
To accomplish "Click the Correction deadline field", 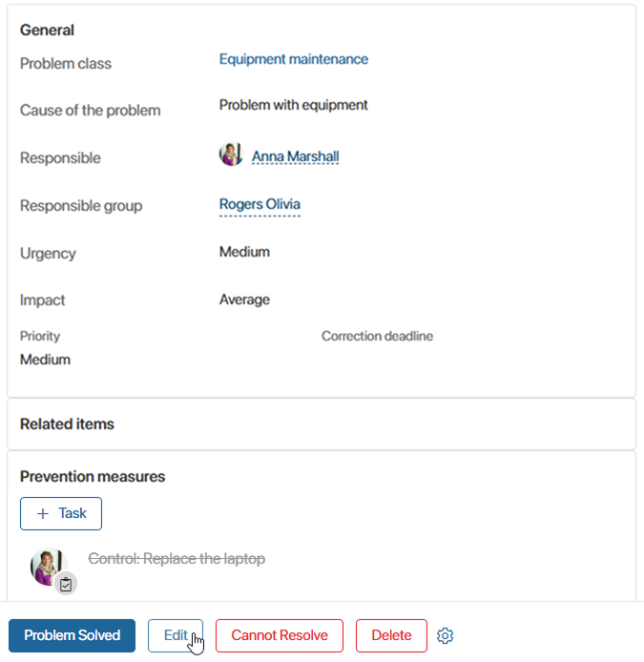I will 377,336.
